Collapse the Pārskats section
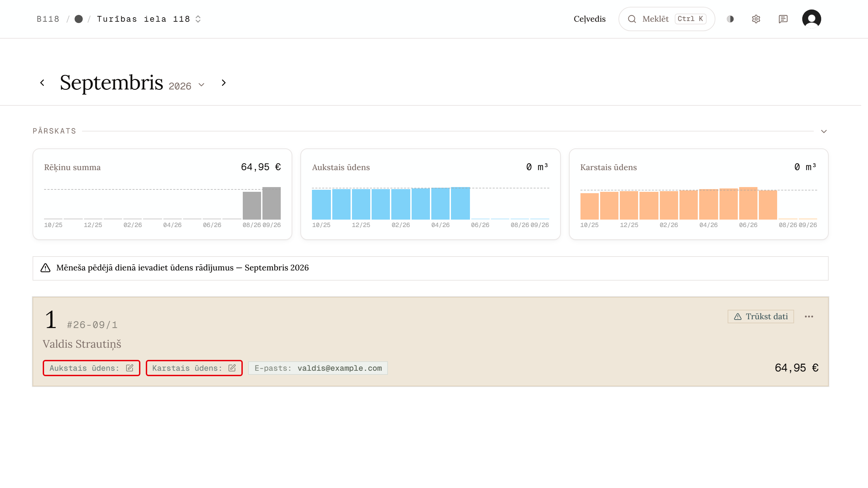Screen dimensions: 868x488 coord(824,131)
